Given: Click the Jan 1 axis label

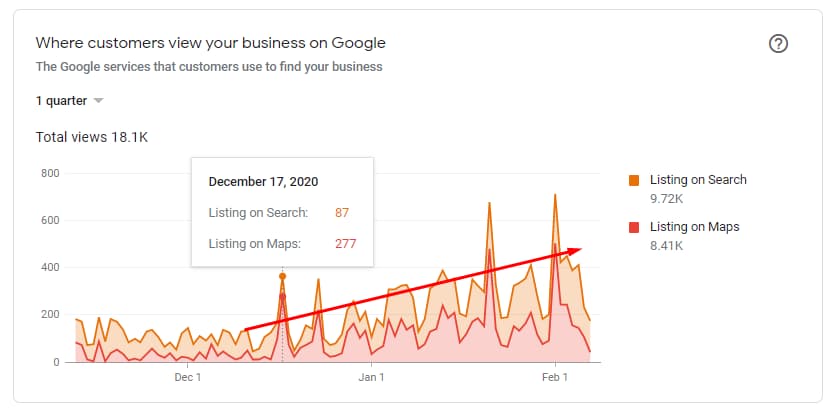Looking at the screenshot, I should point(371,377).
